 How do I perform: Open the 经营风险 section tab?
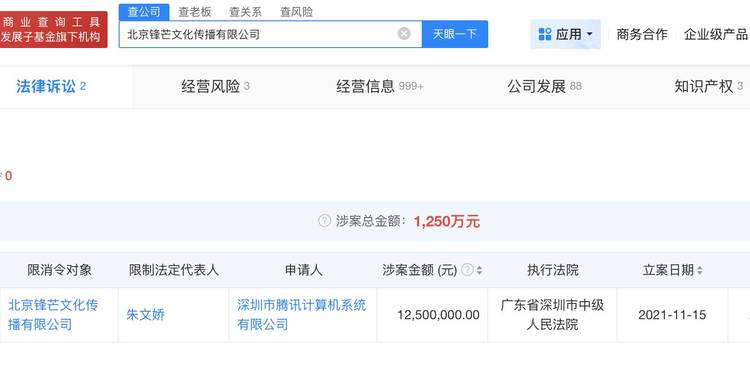tap(215, 87)
